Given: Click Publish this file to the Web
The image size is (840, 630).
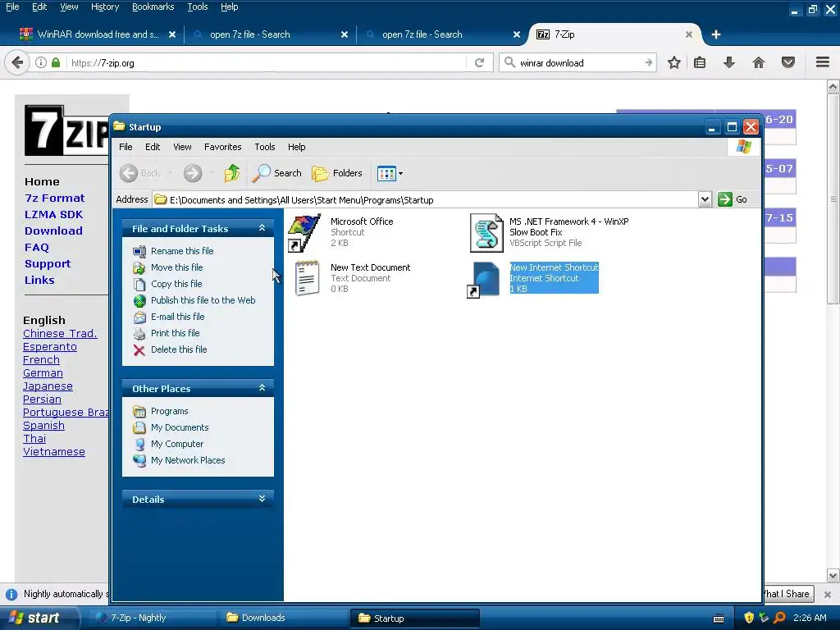Looking at the screenshot, I should [203, 300].
